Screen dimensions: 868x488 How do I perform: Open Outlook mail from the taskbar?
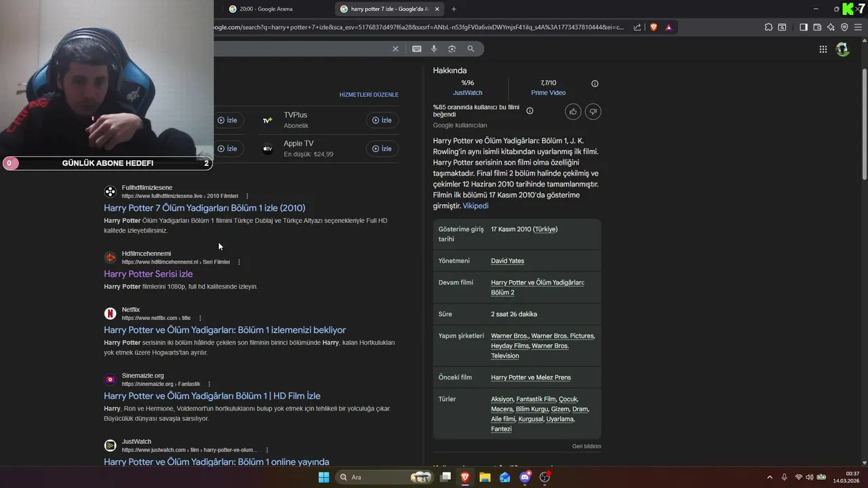coord(505,477)
